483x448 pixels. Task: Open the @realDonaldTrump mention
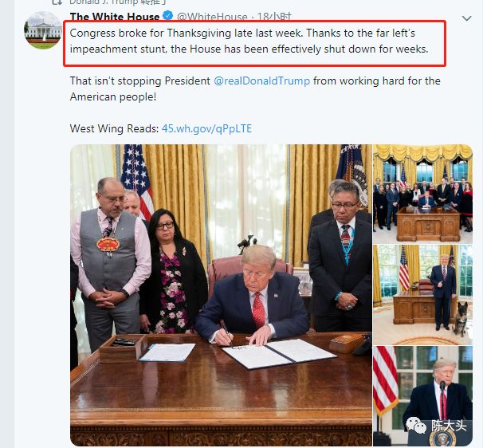tap(262, 81)
